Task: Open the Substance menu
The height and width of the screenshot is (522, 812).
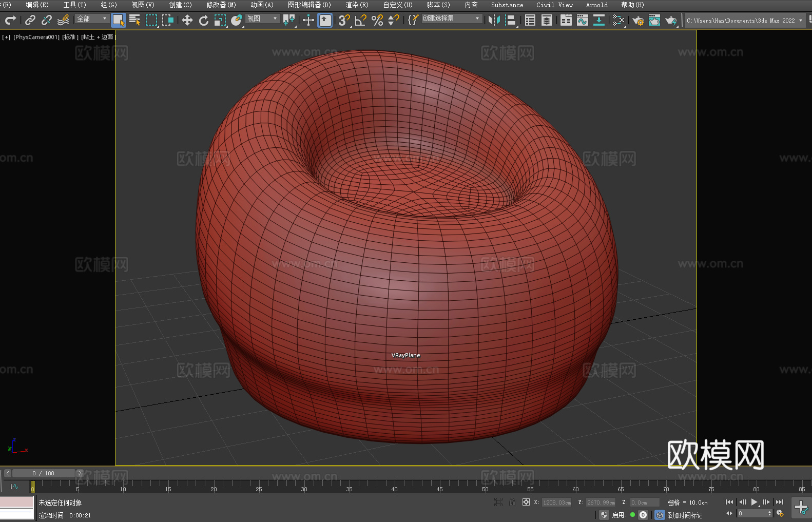Action: [507, 5]
